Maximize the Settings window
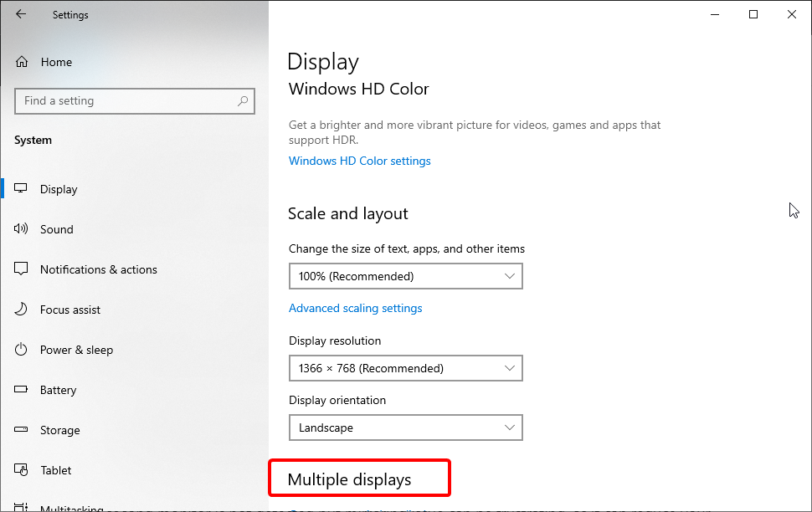The height and width of the screenshot is (512, 812). coord(753,14)
